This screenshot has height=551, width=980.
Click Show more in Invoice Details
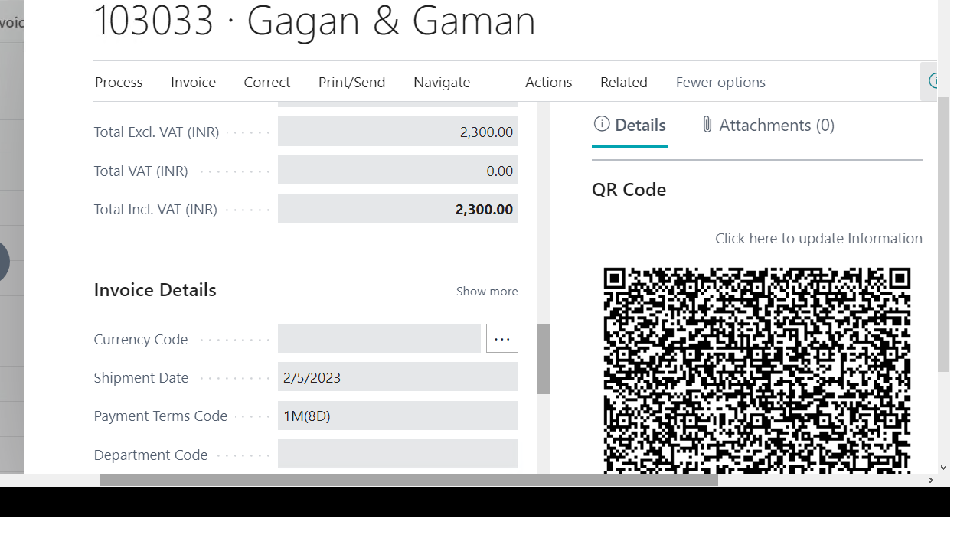[487, 291]
